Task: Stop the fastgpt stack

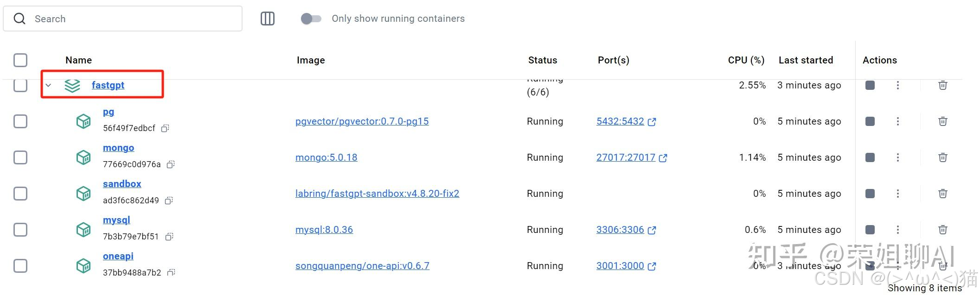Action: point(870,85)
